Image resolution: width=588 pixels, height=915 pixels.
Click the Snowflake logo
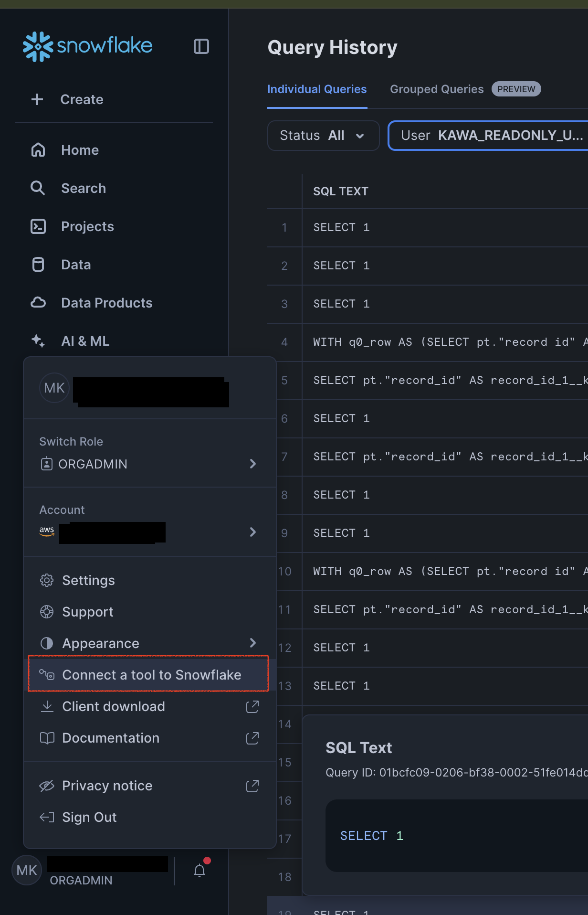[x=88, y=46]
